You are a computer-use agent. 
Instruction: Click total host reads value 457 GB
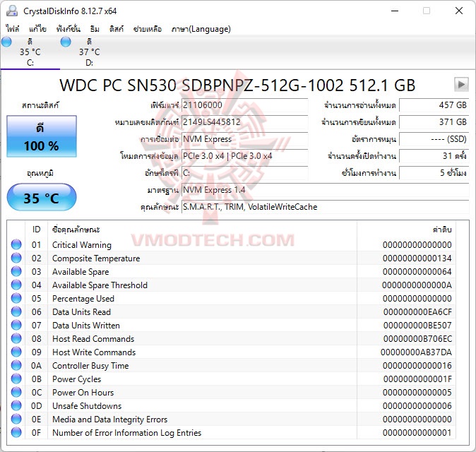(434, 105)
